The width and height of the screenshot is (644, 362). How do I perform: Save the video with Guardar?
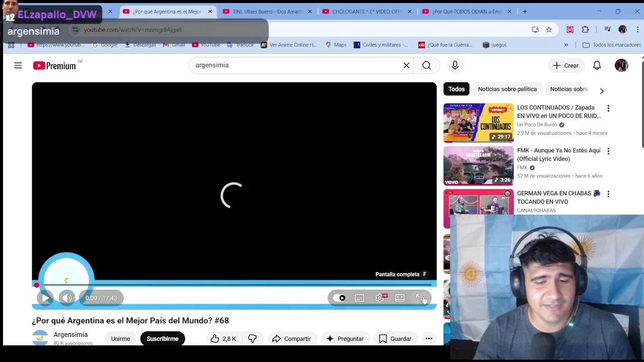click(x=395, y=338)
